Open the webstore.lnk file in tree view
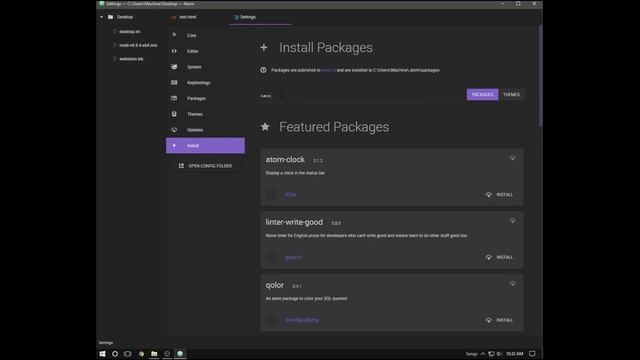 point(131,59)
